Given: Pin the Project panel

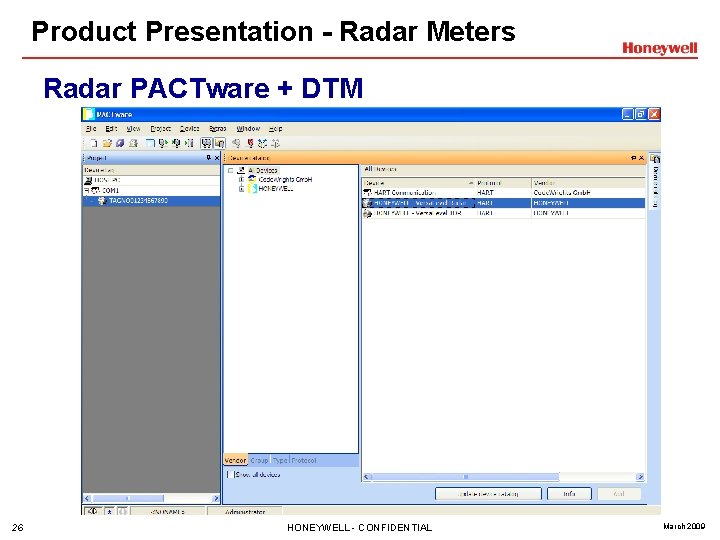Looking at the screenshot, I should point(209,158).
